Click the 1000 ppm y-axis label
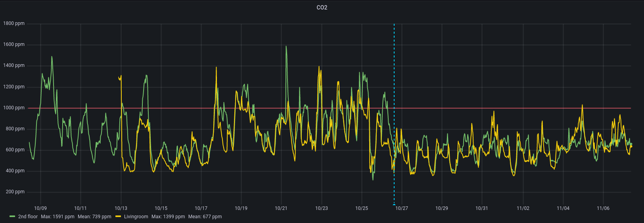The width and height of the screenshot is (644, 223). point(14,108)
